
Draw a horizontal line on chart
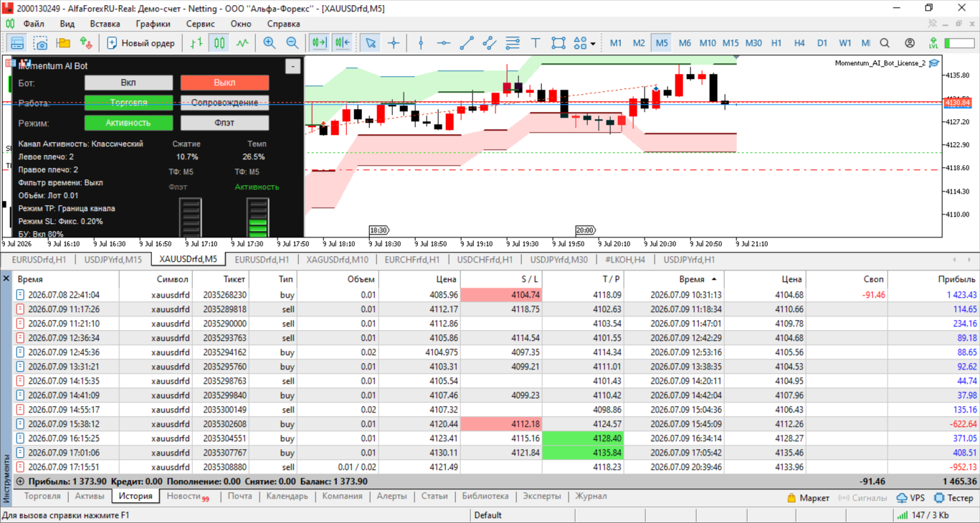tap(444, 43)
